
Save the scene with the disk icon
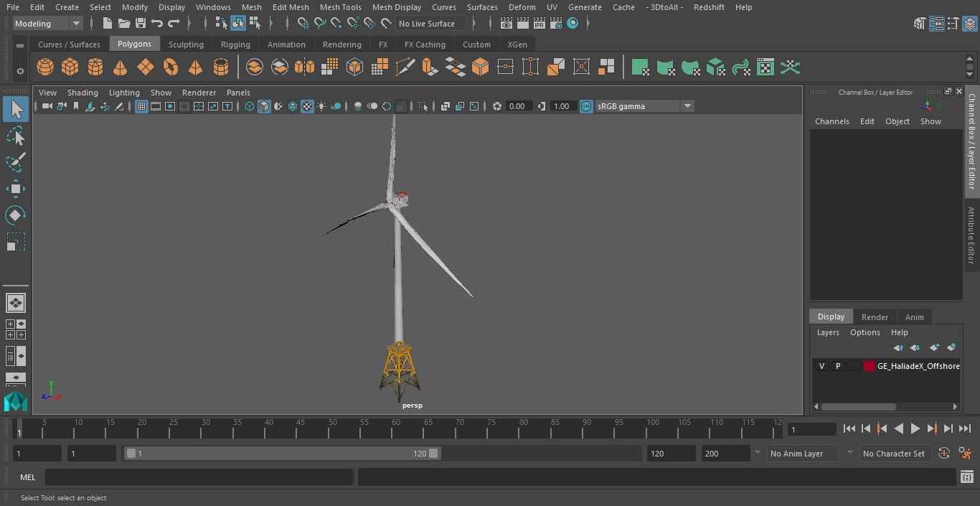point(141,24)
